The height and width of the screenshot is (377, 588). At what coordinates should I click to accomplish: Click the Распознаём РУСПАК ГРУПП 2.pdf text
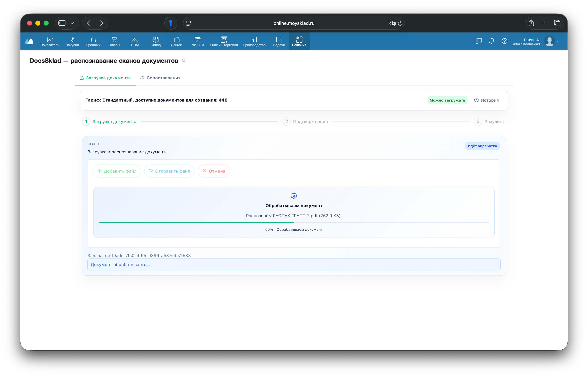(294, 216)
